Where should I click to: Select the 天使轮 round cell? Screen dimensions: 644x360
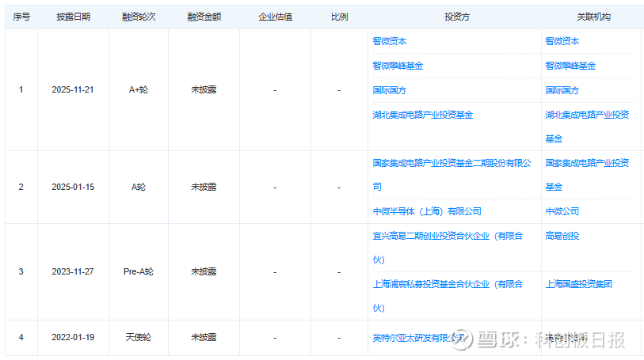tap(139, 337)
